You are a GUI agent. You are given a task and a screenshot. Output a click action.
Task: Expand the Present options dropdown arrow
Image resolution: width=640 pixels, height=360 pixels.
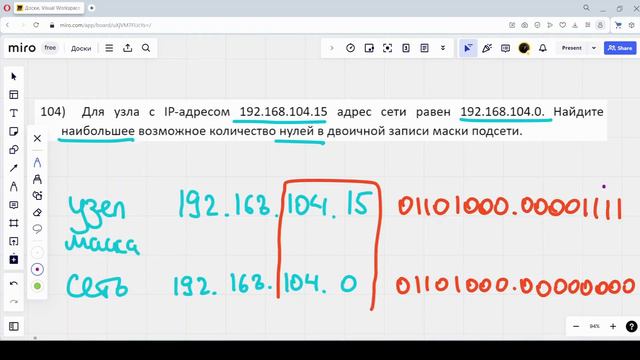point(594,48)
